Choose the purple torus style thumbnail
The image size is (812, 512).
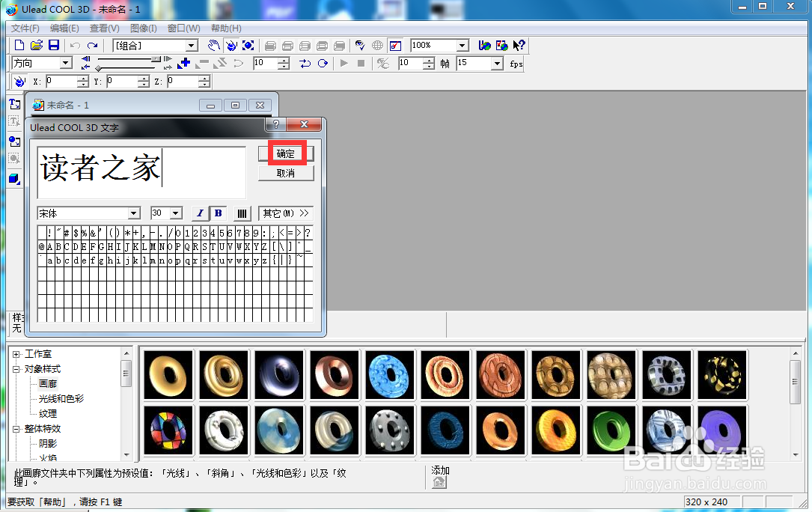[722, 430]
